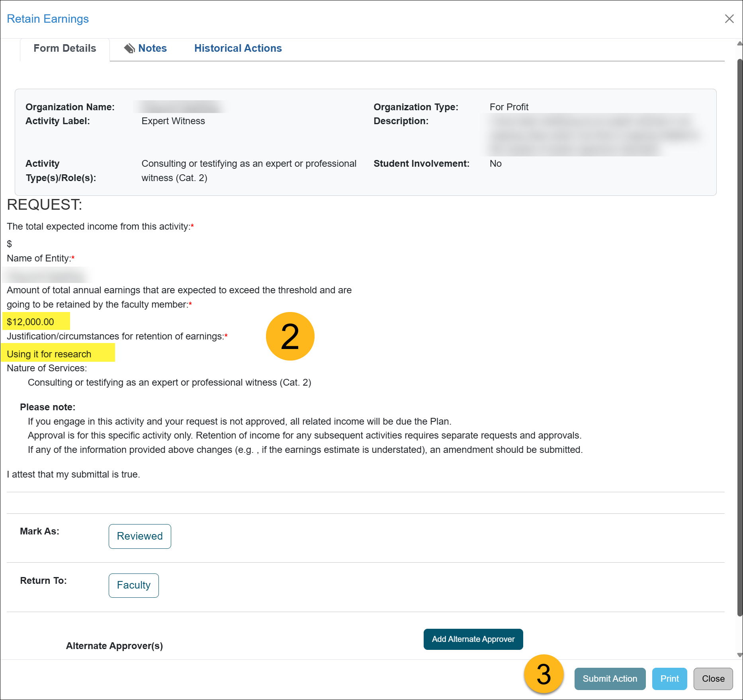Click the highlighted $12,000.00 amount
Screen dimensions: 743x700
pos(31,322)
